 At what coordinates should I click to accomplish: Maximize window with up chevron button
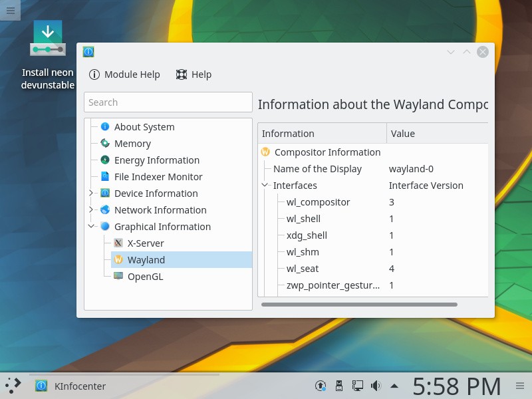tap(467, 52)
